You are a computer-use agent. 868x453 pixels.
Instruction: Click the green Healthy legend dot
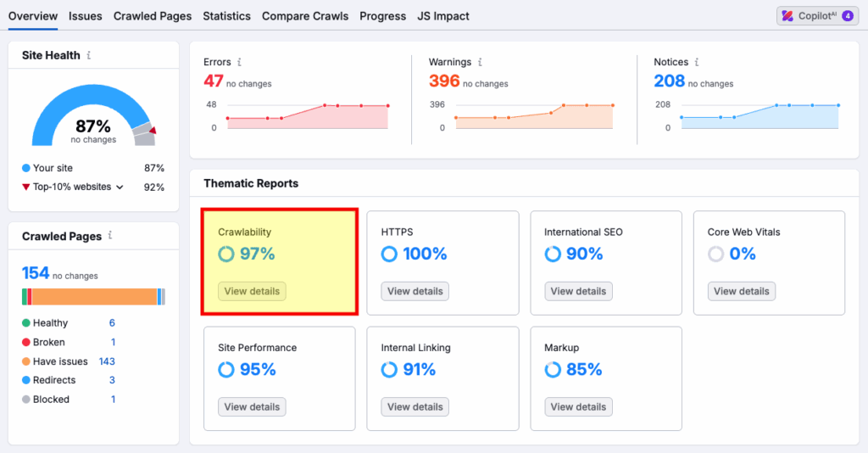(26, 323)
